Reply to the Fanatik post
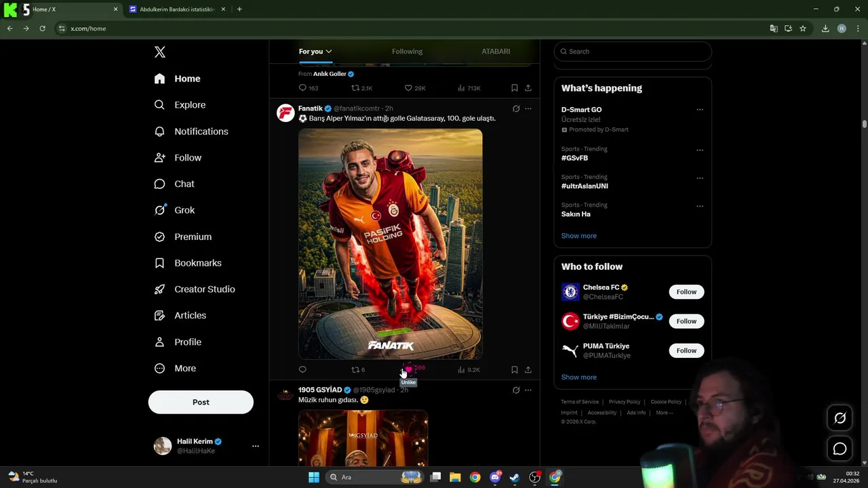The width and height of the screenshot is (868, 488). click(x=302, y=370)
